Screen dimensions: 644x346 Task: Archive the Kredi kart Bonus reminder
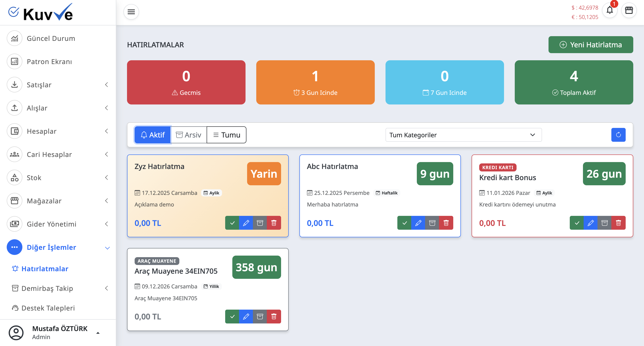click(x=604, y=223)
